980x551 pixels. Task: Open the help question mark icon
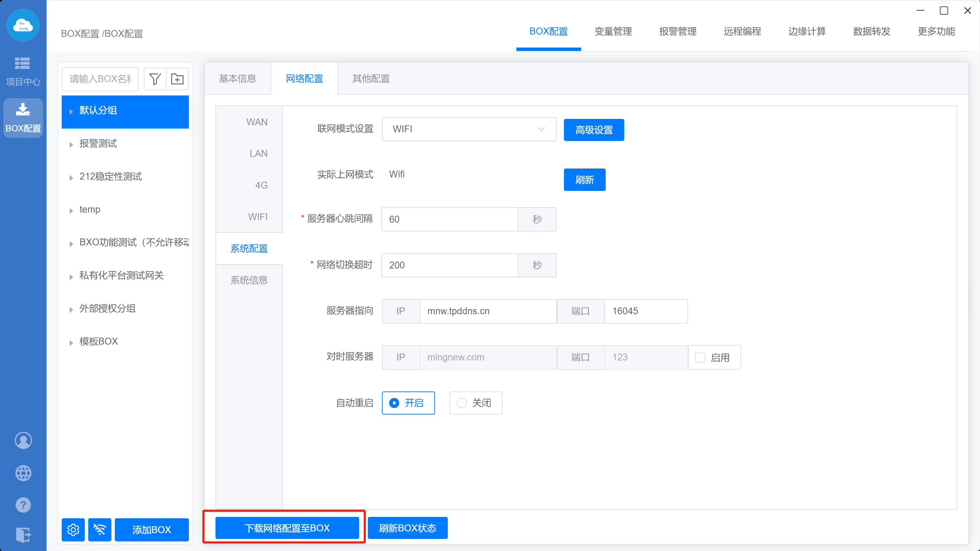pyautogui.click(x=23, y=505)
